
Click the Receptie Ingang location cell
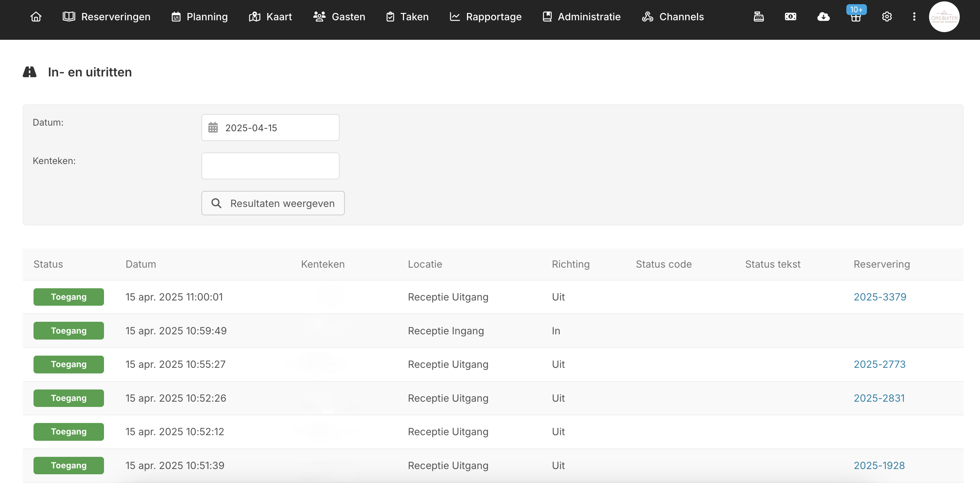tap(446, 331)
